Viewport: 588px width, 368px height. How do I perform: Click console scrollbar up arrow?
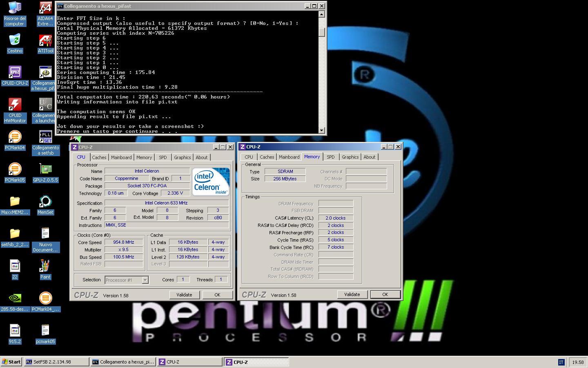(322, 14)
